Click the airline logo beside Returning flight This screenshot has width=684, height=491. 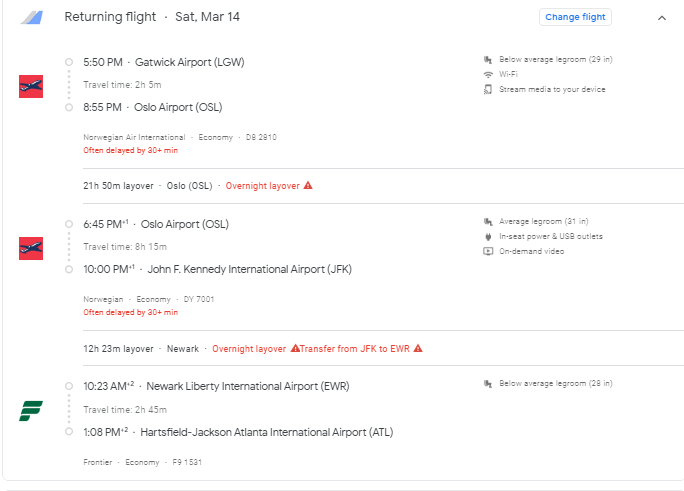[32, 17]
